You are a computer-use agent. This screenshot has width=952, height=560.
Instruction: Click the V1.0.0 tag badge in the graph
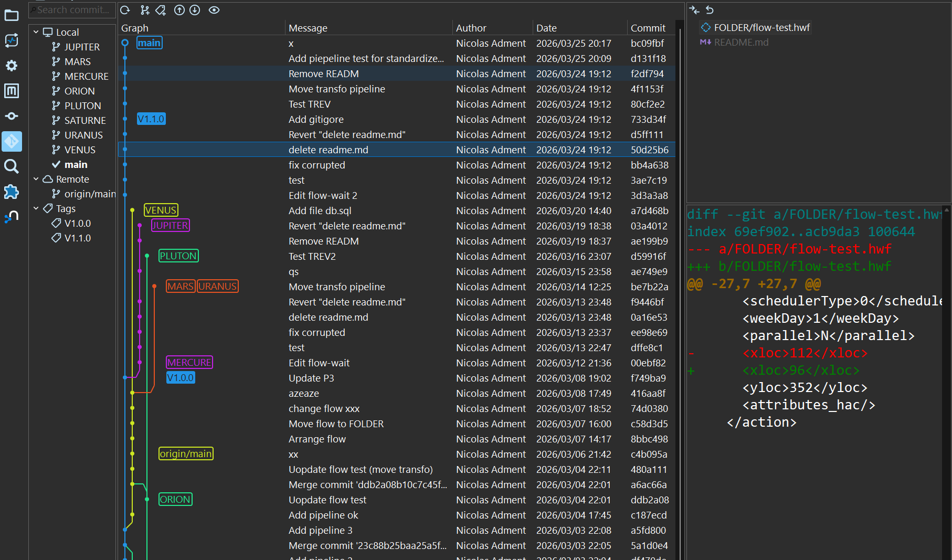point(181,378)
